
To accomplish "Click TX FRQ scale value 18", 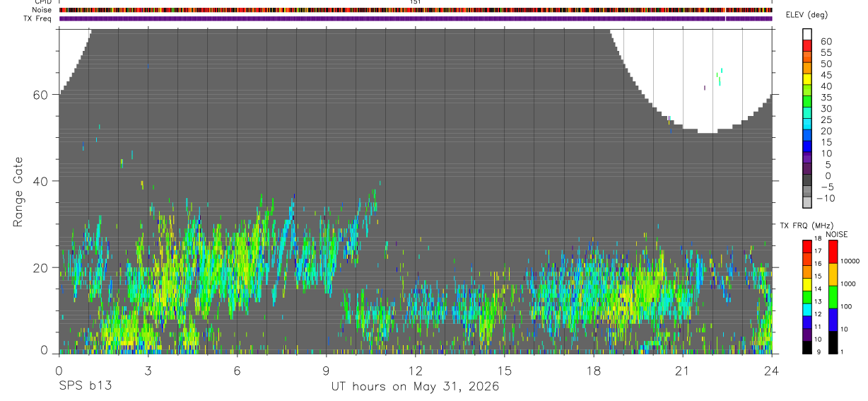I will [x=817, y=238].
